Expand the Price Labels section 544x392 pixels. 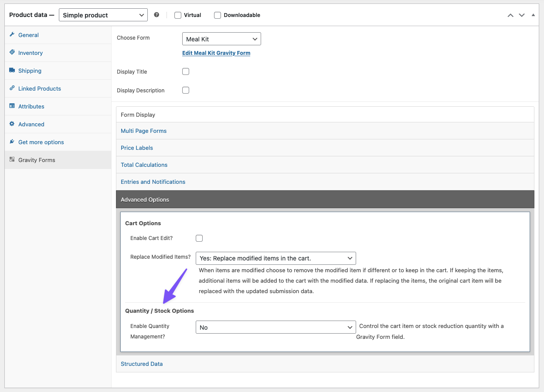[x=137, y=148]
